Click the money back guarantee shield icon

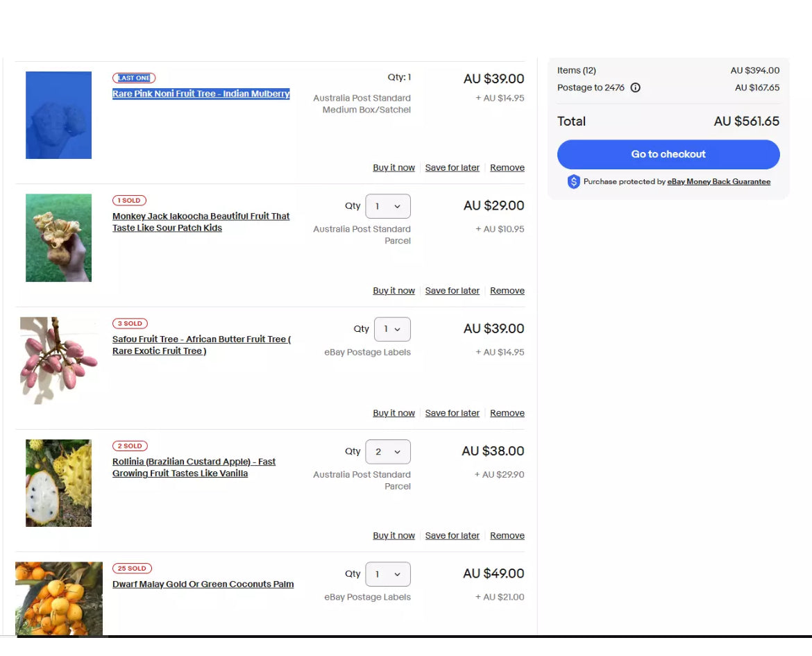click(573, 181)
